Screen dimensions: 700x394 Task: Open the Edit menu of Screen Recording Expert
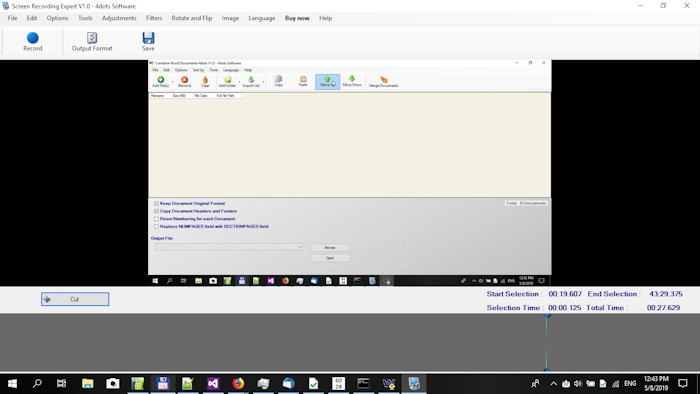(32, 18)
